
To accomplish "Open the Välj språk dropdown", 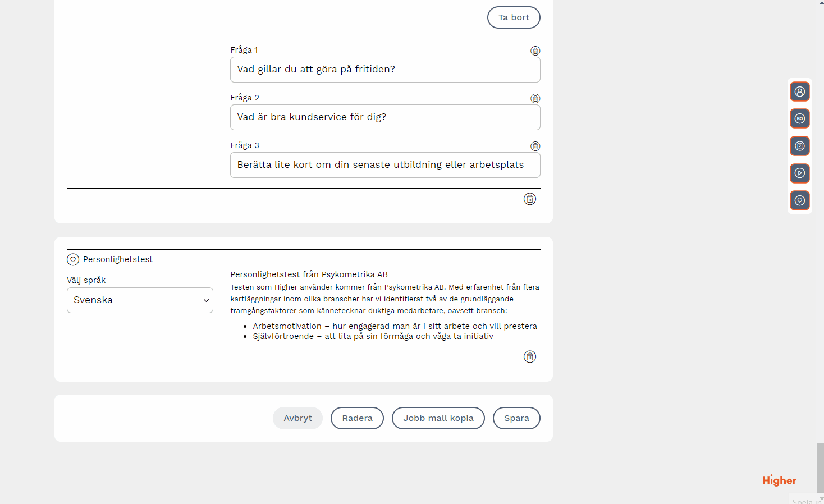I will [140, 300].
